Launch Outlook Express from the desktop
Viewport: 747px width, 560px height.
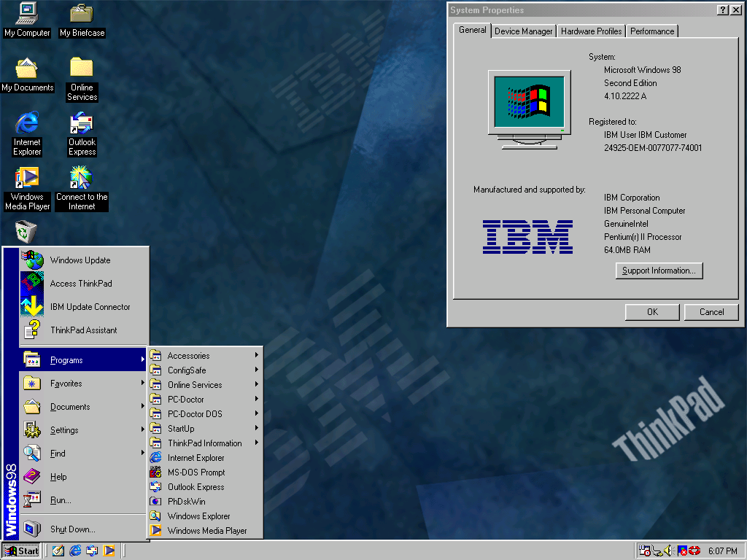click(x=82, y=124)
